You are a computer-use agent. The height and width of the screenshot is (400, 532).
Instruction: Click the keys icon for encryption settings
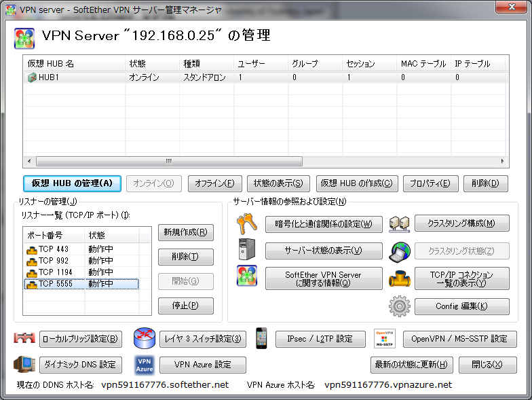click(x=246, y=224)
